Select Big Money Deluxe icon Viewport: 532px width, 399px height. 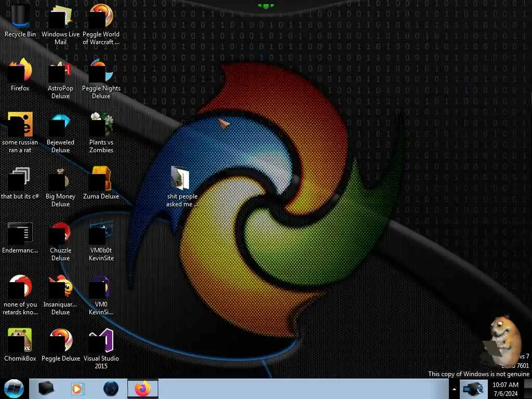[x=60, y=187]
